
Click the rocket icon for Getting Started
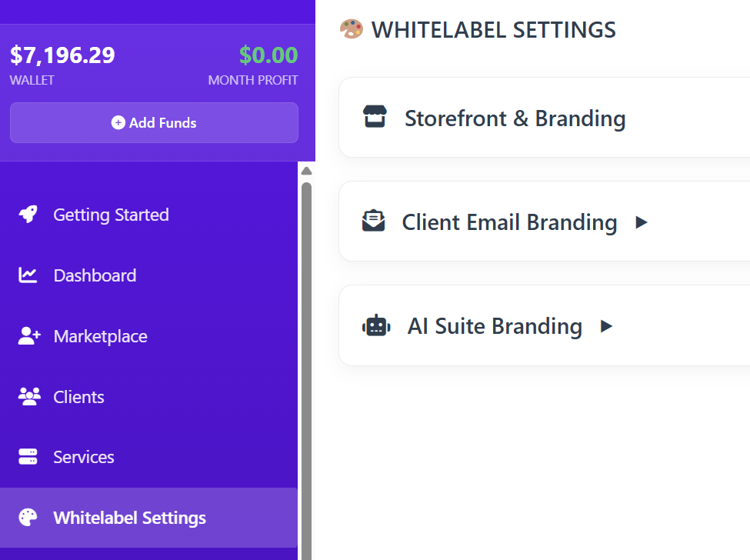tap(28, 215)
